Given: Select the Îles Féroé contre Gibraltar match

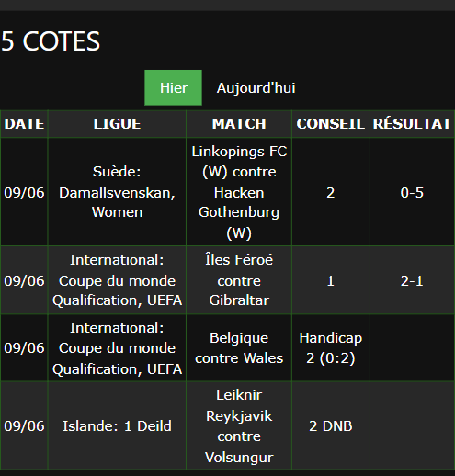Looking at the screenshot, I should [x=239, y=280].
